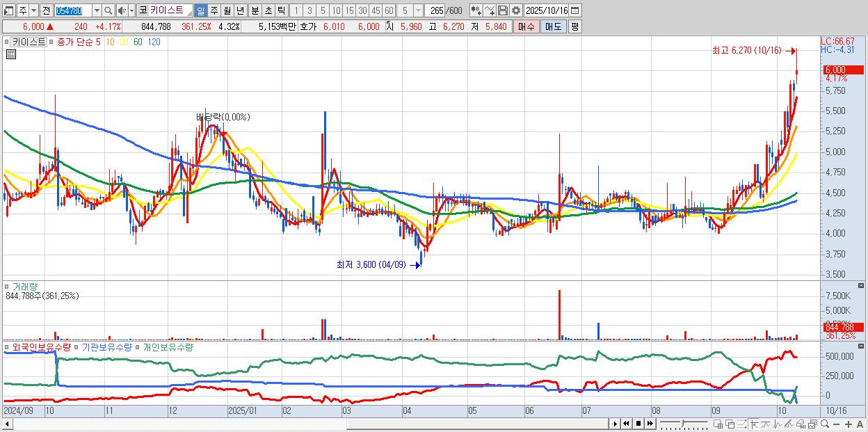Viewport: 868px width, 432px height.
Task: Toggle the crosshair cursor icon
Action: tap(754, 424)
